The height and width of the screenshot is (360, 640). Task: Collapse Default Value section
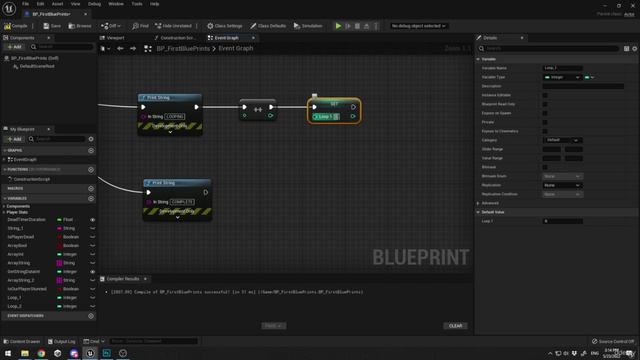478,212
